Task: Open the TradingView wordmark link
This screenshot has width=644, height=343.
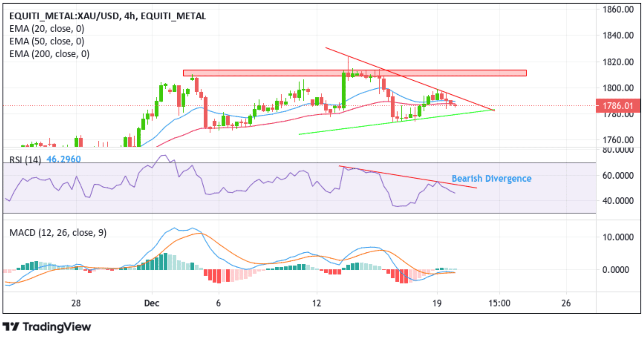Action: click(57, 327)
